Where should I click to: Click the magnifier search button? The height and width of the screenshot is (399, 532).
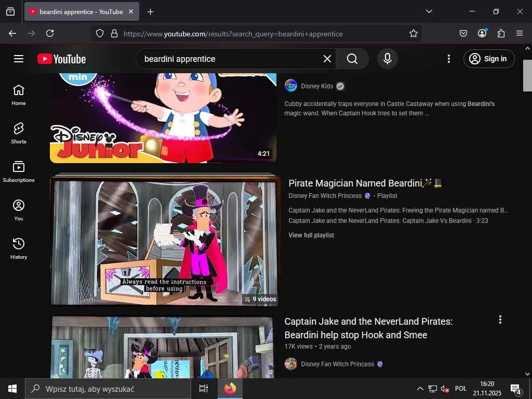tap(352, 59)
